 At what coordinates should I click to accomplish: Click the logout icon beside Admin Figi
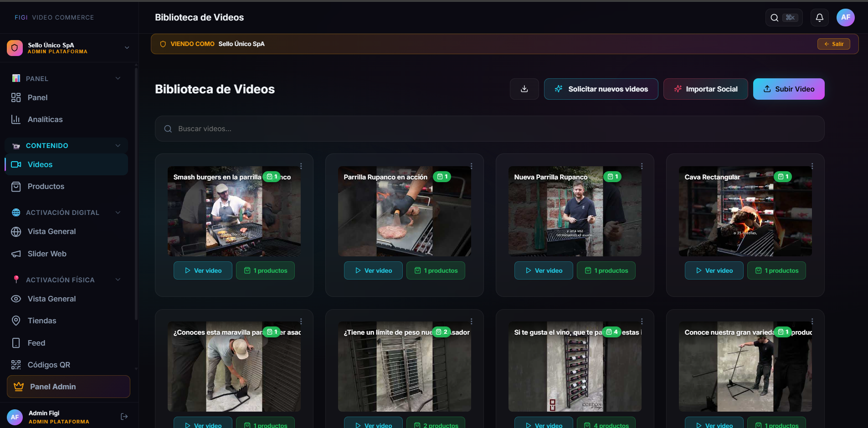pos(124,417)
